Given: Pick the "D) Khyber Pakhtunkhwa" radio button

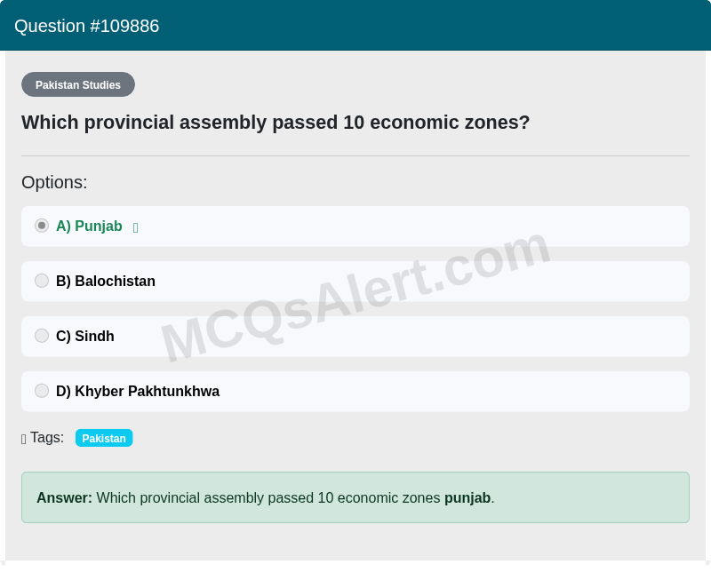Looking at the screenshot, I should point(42,391).
